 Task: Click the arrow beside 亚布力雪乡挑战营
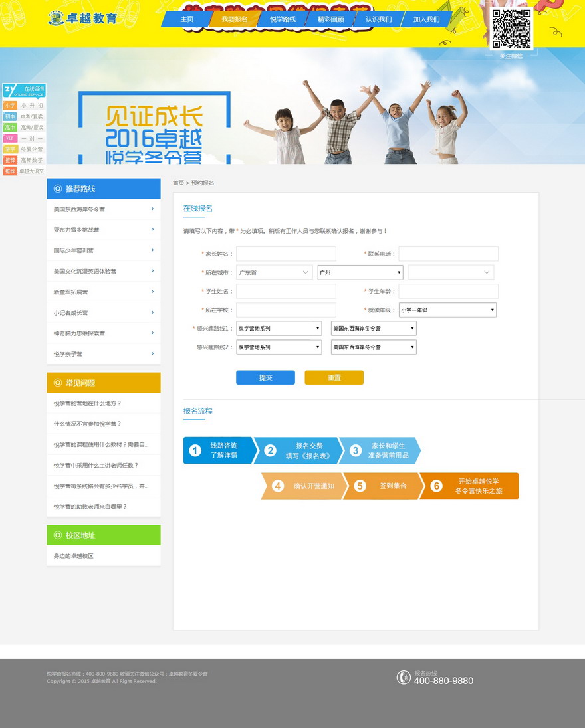point(152,229)
